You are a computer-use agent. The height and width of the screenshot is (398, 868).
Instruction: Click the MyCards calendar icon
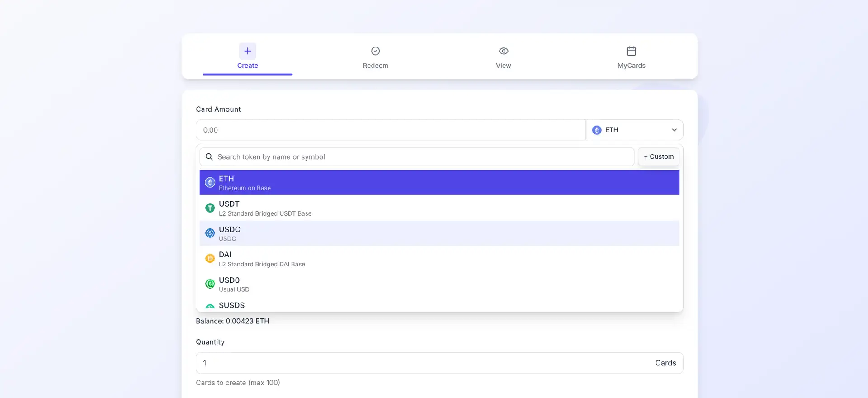pyautogui.click(x=631, y=51)
